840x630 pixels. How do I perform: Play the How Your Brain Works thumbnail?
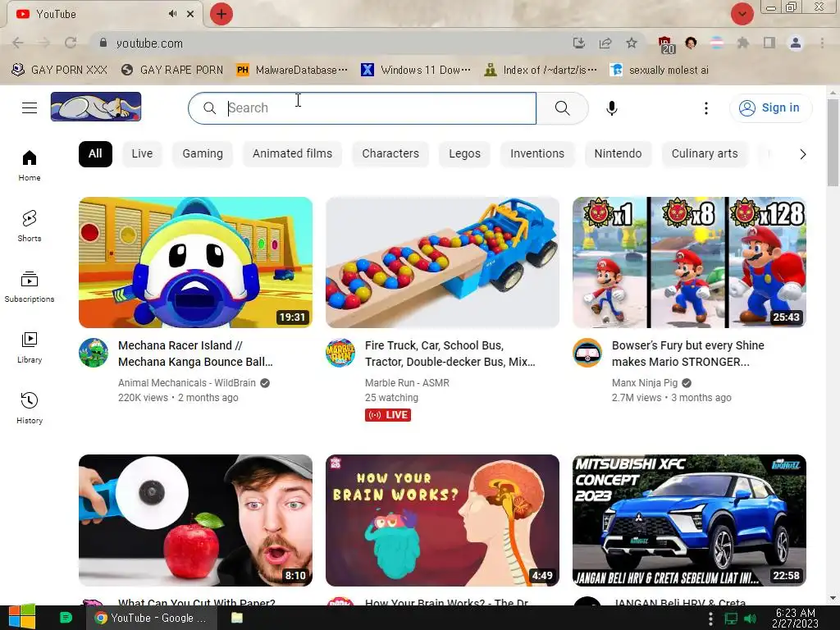coord(442,520)
